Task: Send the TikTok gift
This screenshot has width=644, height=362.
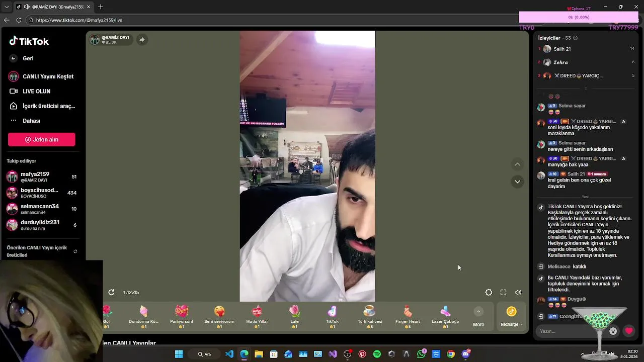Action: [x=332, y=317]
